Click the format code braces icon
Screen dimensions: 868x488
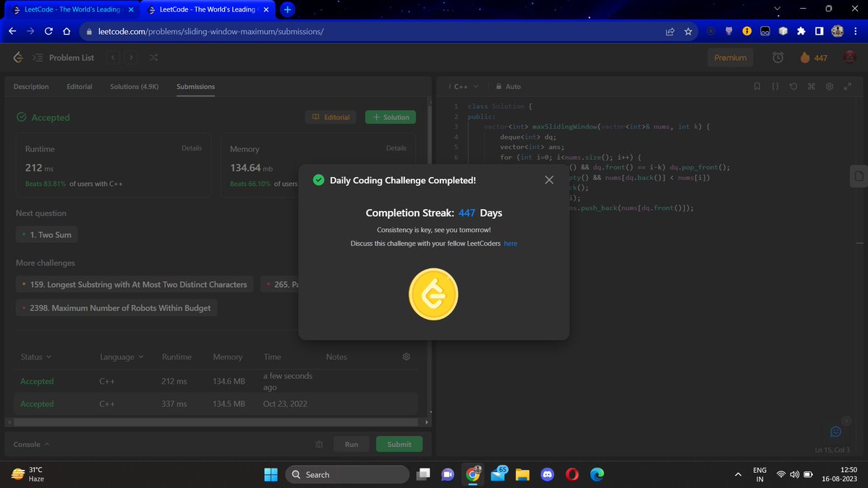[x=775, y=87]
